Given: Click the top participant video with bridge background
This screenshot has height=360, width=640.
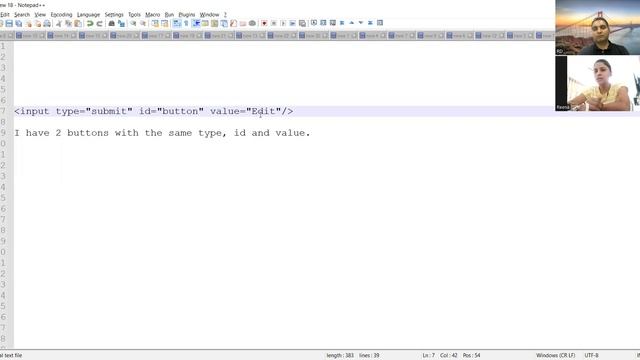Looking at the screenshot, I should coord(598,27).
